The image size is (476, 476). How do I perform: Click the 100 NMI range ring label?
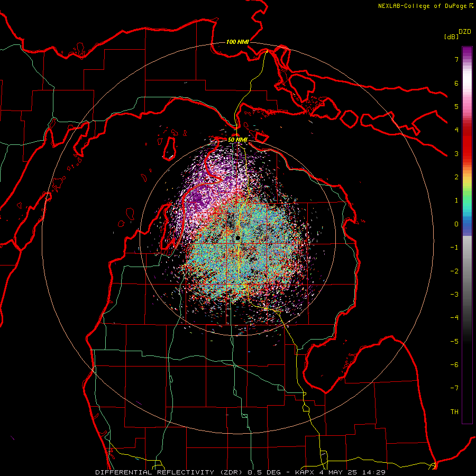237,42
